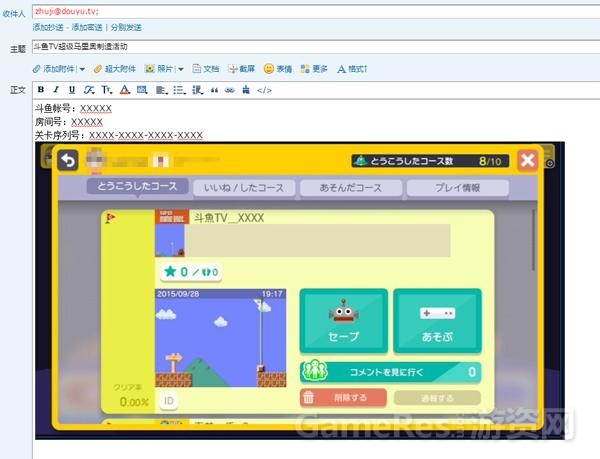This screenshot has height=459, width=600.
Task: Apply underline formatting
Action: pos(72,90)
